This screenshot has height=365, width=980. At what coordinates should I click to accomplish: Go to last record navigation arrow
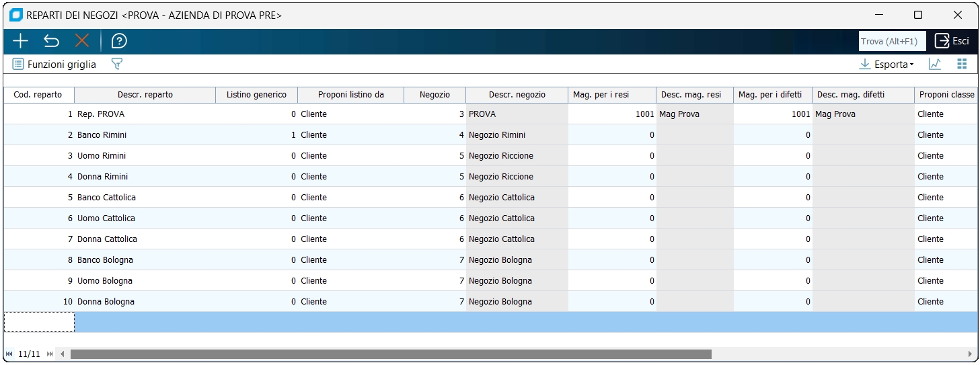pyautogui.click(x=50, y=354)
